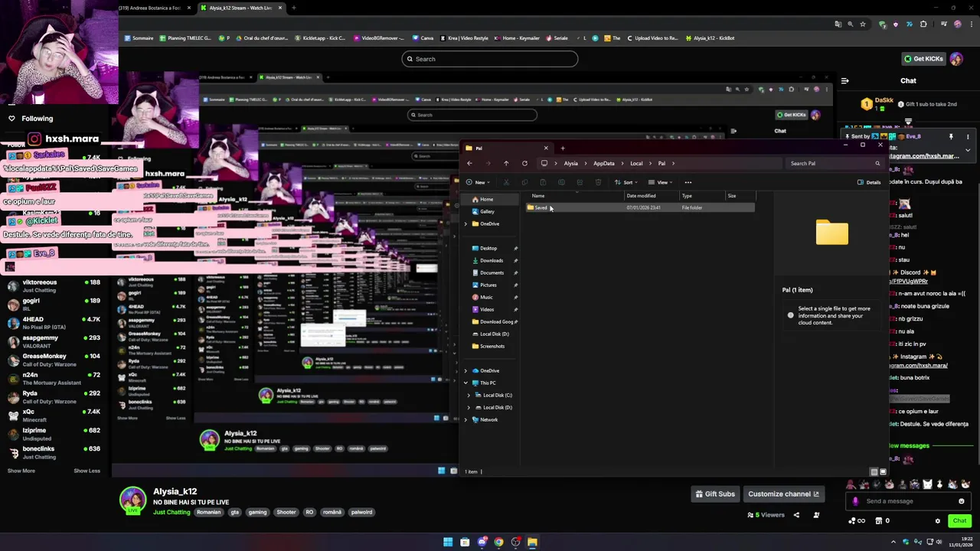Open the profile avatar menu on Kick
Image resolution: width=980 pixels, height=551 pixels.
tap(956, 59)
